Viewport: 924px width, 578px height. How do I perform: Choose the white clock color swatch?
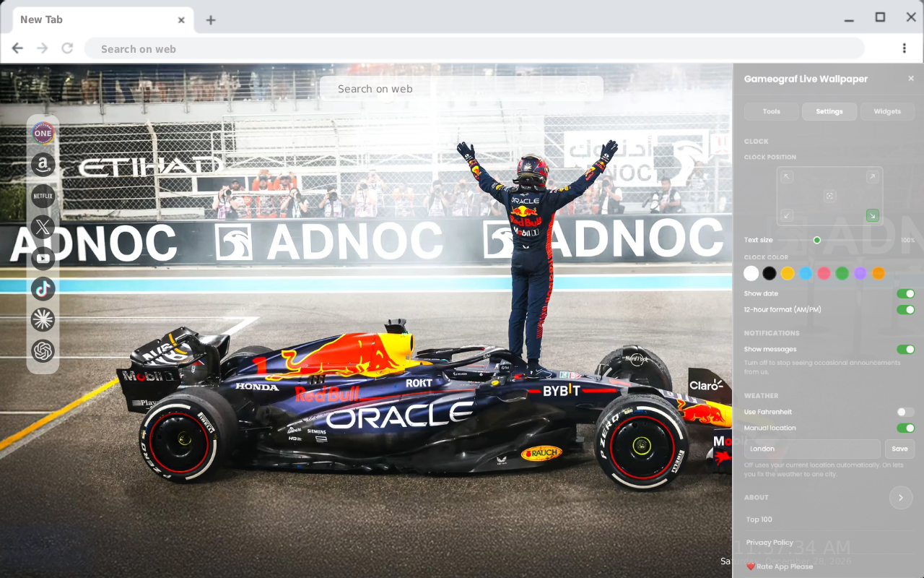point(751,273)
